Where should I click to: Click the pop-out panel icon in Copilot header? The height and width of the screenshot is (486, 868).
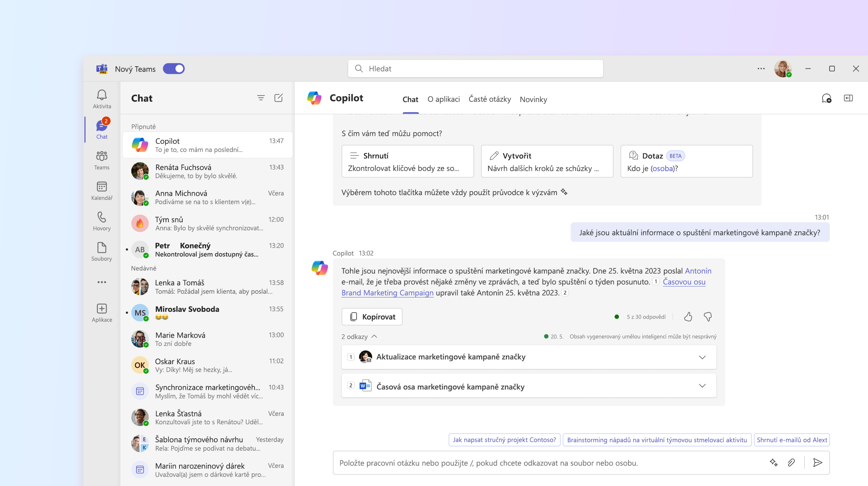tap(848, 98)
